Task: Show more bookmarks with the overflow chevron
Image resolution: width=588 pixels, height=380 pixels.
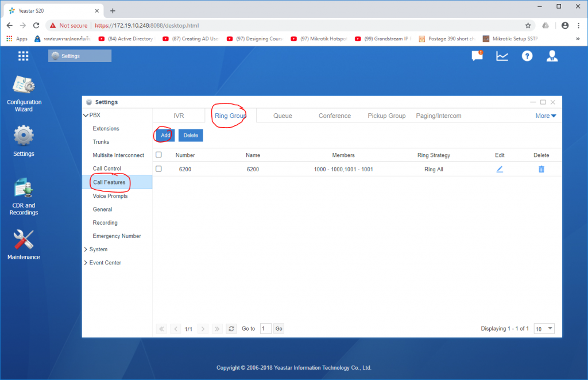Action: 578,39
